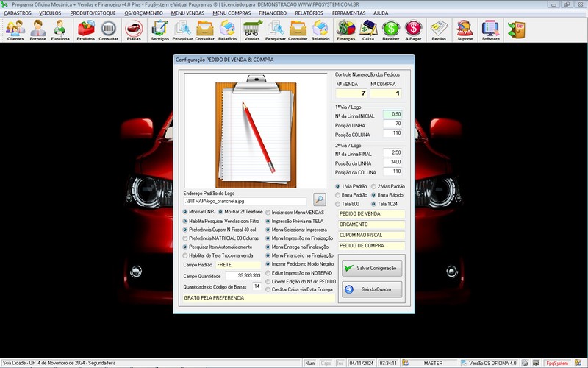Viewport: 588px width, 368px height.
Task: Open Placas from the toolbar
Action: pyautogui.click(x=134, y=29)
